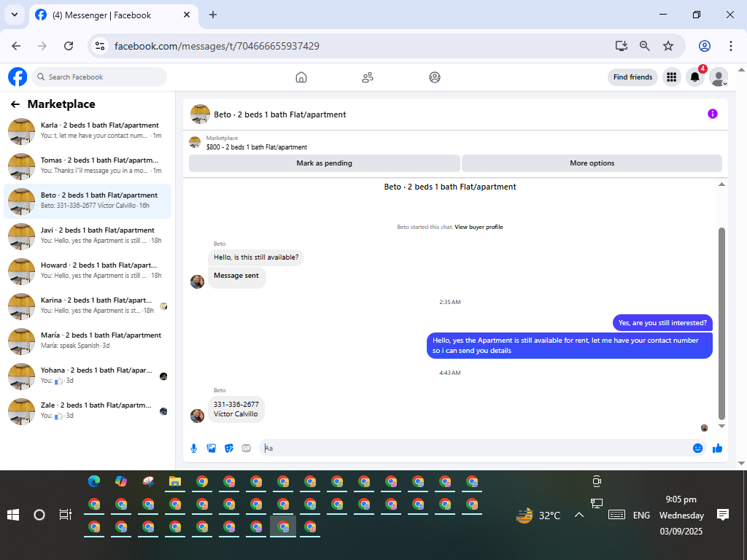Open the Chrome three-dot menu
Viewport: 747px width, 560px height.
tap(731, 46)
